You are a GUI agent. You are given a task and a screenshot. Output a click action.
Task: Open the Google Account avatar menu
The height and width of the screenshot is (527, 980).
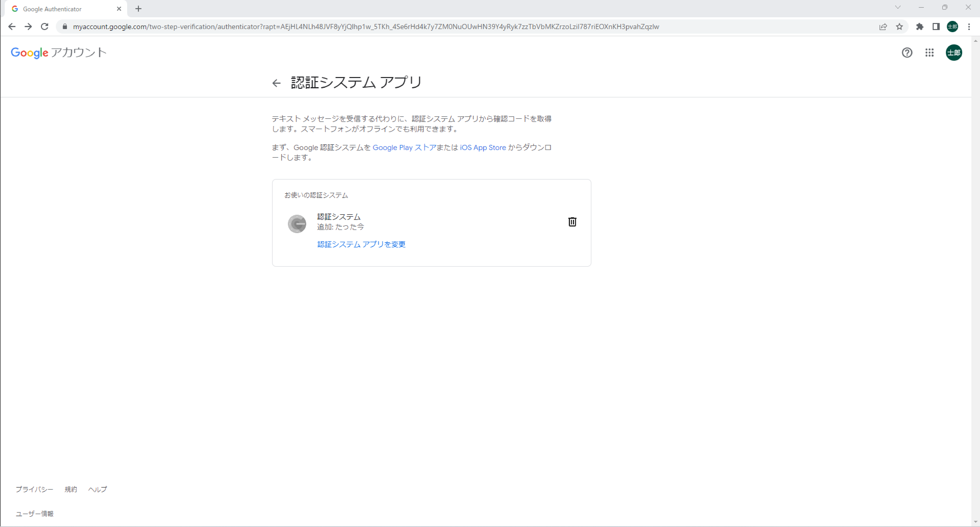coord(954,53)
